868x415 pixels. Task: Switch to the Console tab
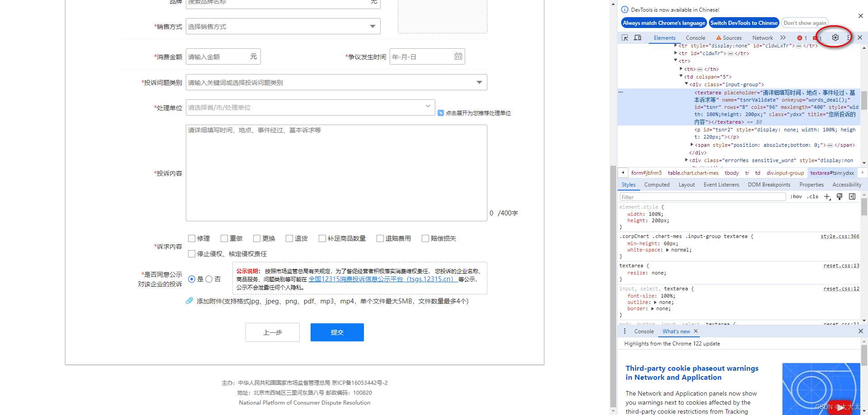click(695, 38)
